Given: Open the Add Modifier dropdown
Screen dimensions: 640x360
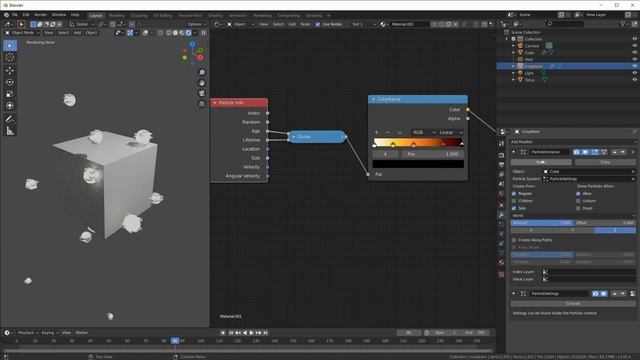Looking at the screenshot, I should click(573, 142).
